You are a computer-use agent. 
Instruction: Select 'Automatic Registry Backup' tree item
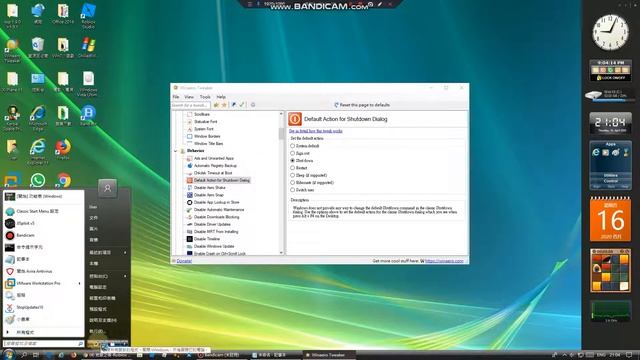215,165
